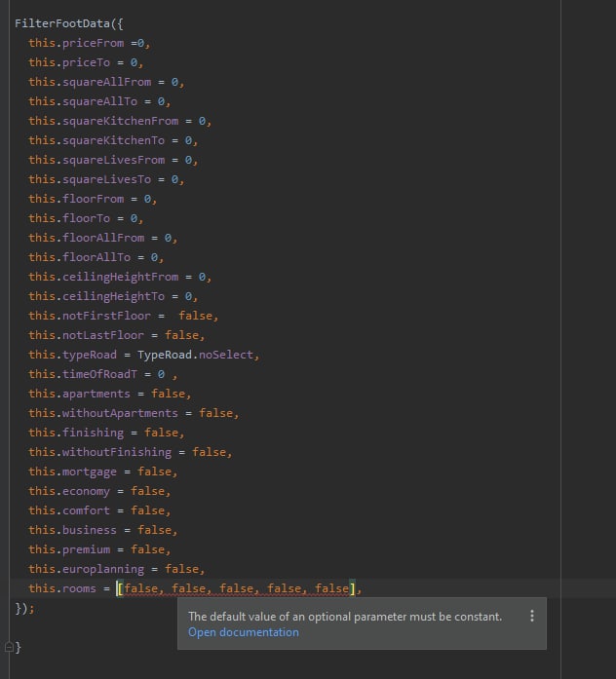Click the underlined false list in rooms default
Viewport: 616px width, 679px height.
coord(236,588)
